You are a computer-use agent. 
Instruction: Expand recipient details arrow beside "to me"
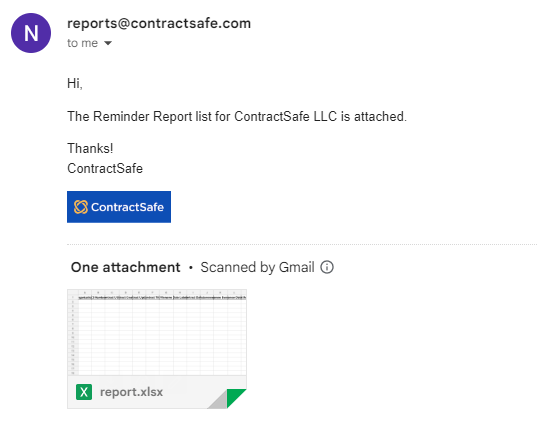point(108,43)
